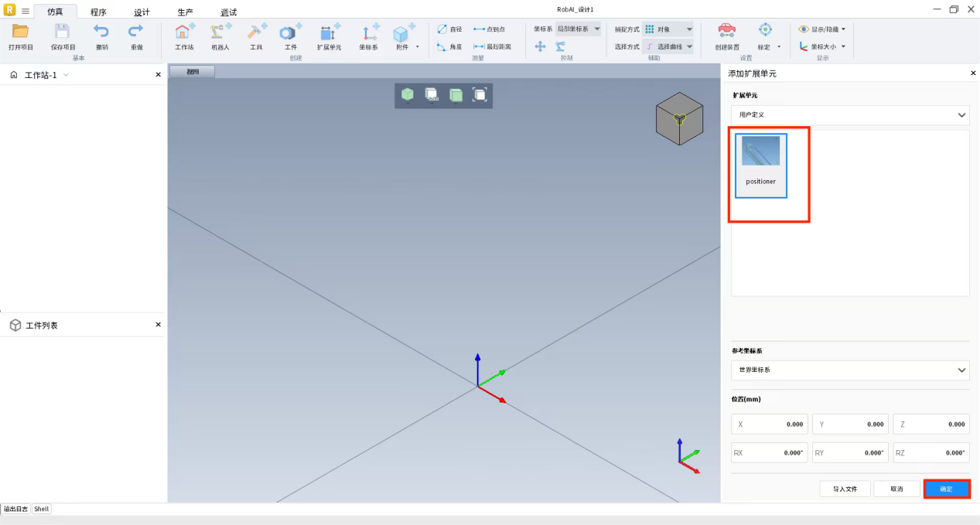Viewport: 980px width, 525px height.
Task: Click the X position input field
Action: 769,424
